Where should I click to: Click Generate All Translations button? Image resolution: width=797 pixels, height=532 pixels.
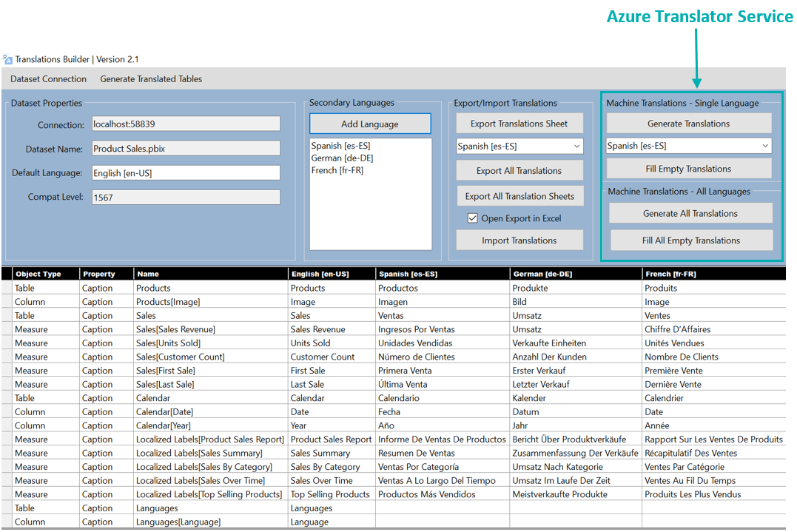(690, 213)
